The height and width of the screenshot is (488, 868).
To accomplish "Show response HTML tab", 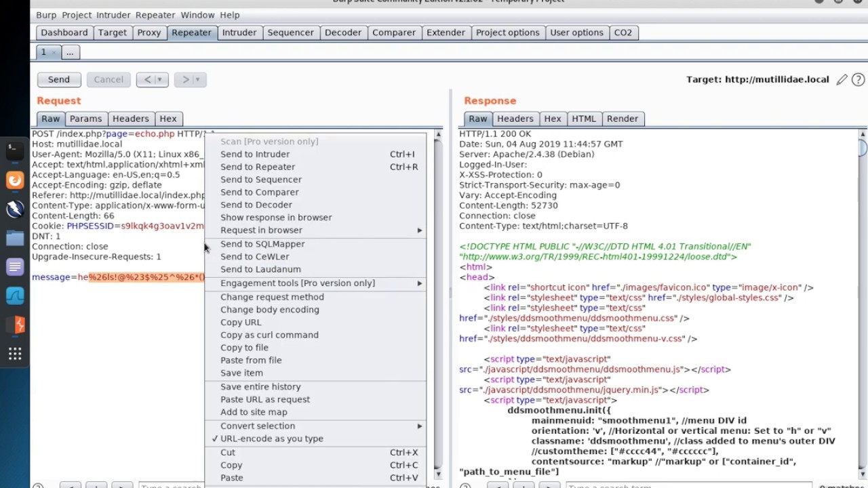I will 584,119.
